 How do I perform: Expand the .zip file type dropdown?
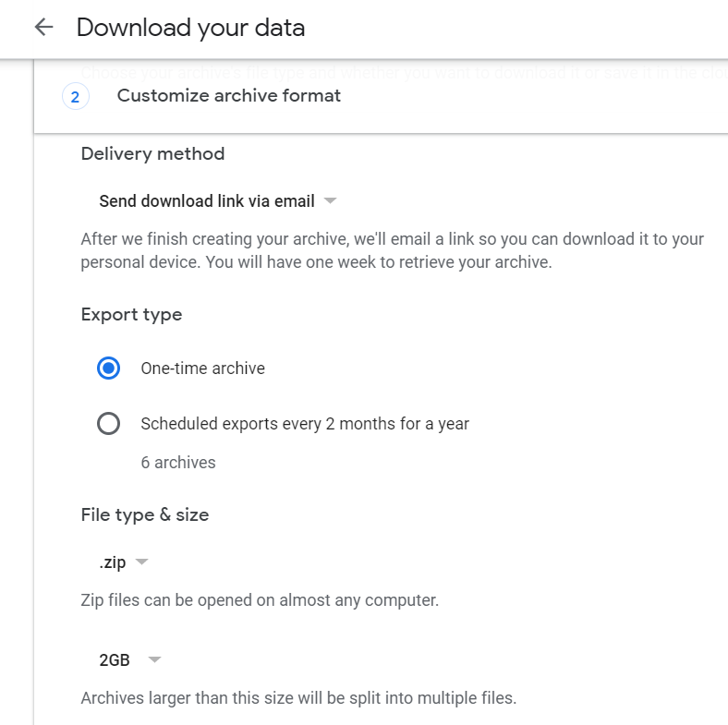(x=123, y=562)
